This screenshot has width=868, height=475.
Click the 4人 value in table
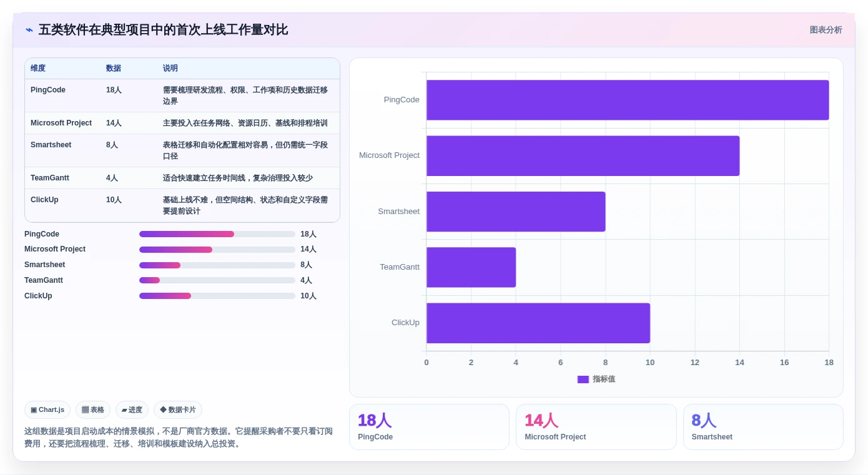click(112, 178)
